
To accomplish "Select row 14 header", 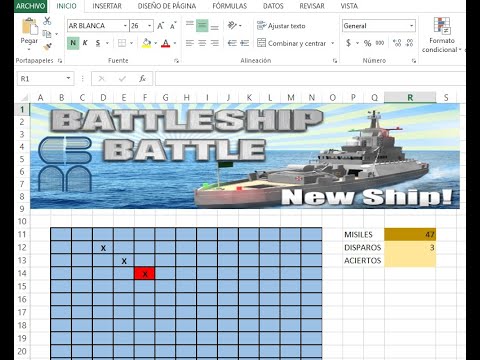I will 22,273.
